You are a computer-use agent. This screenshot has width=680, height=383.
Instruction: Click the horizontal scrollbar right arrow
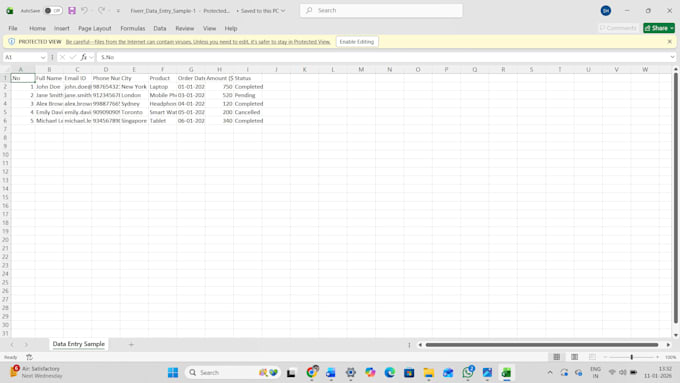coord(668,345)
